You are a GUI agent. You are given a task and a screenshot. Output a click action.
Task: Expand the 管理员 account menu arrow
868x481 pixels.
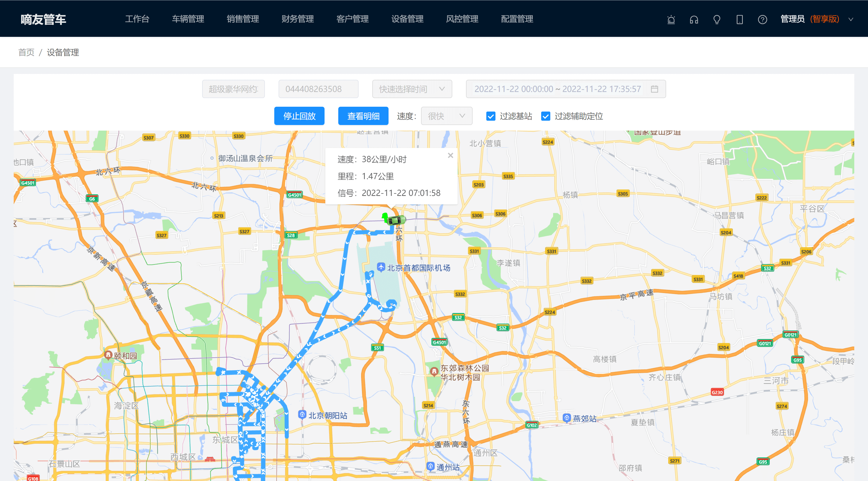[851, 20]
